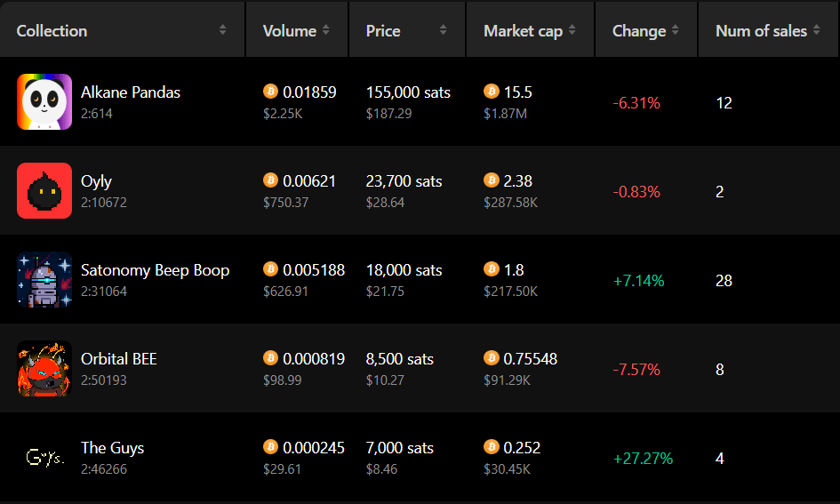This screenshot has height=504, width=840.
Task: Open the Alkane Pandas panda avatar
Action: (44, 101)
